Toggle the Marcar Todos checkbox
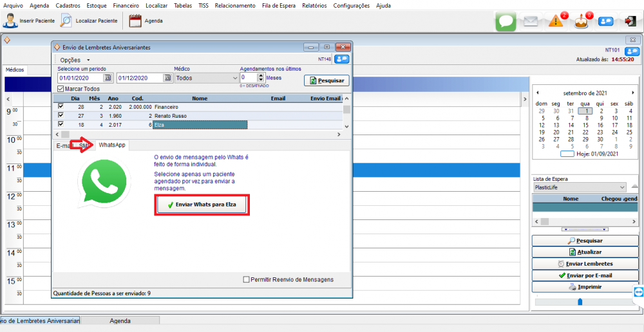 point(61,89)
